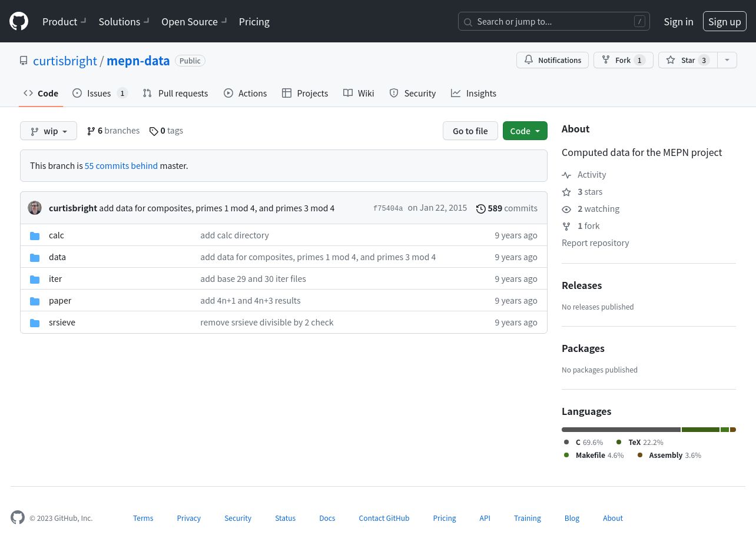Open the Terms link in footer

pyautogui.click(x=143, y=519)
